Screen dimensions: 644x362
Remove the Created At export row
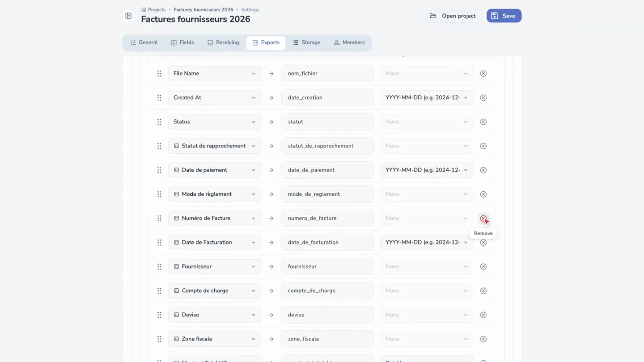483,97
